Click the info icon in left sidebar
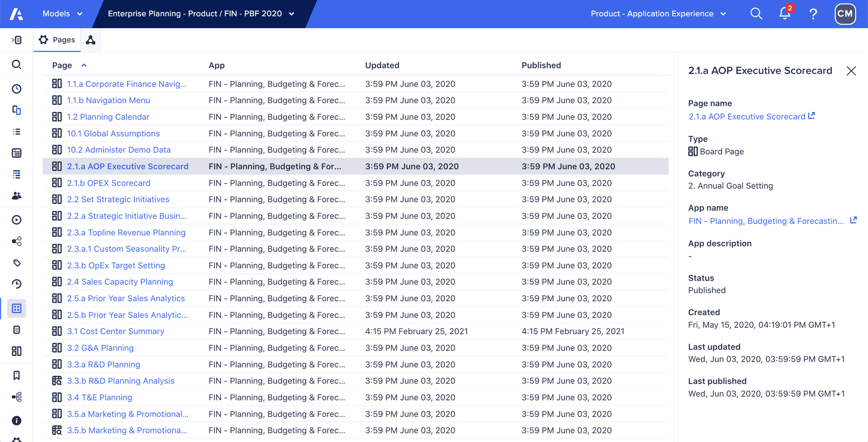The image size is (868, 442). (x=17, y=421)
